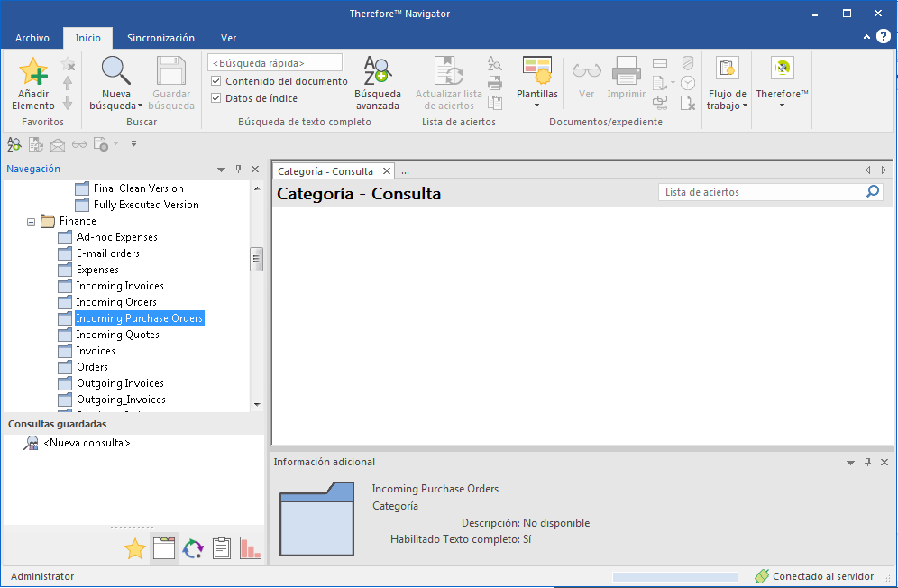Open Búsqueda avanzada in the ribbon
898x588 pixels.
378,83
